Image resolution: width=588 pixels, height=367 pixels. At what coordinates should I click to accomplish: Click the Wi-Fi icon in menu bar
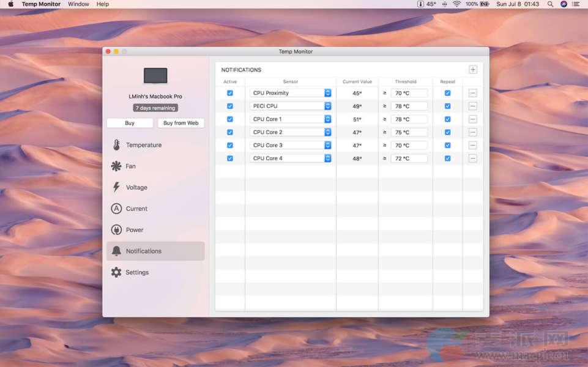click(x=456, y=4)
